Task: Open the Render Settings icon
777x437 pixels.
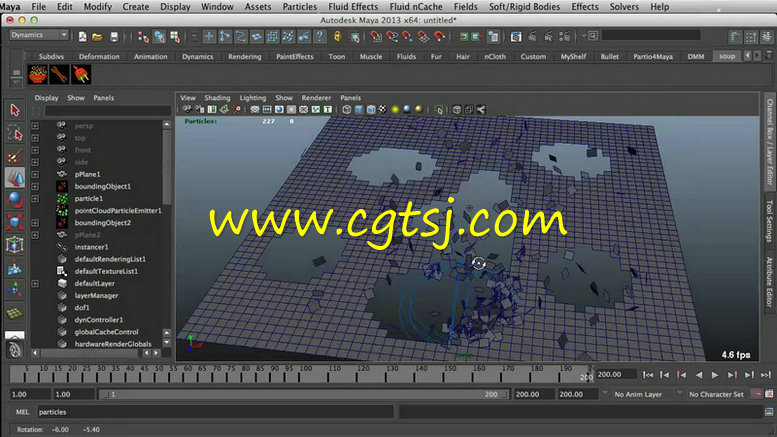Action: click(564, 37)
